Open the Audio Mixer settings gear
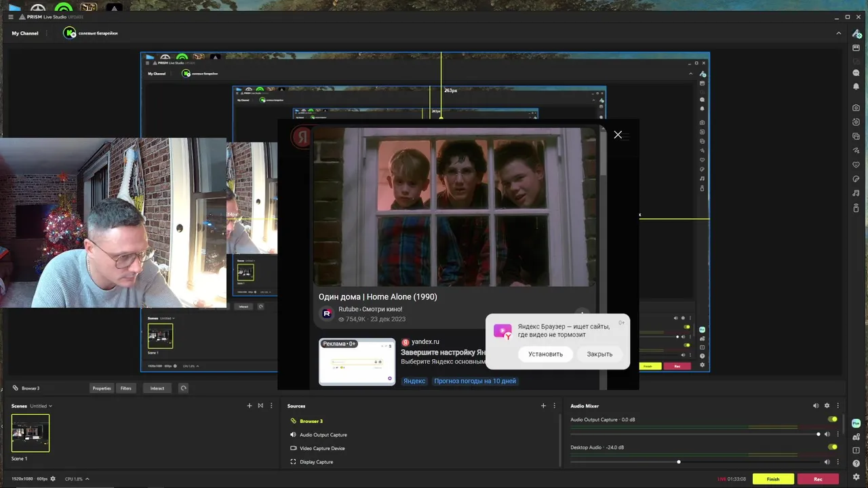 pos(827,405)
